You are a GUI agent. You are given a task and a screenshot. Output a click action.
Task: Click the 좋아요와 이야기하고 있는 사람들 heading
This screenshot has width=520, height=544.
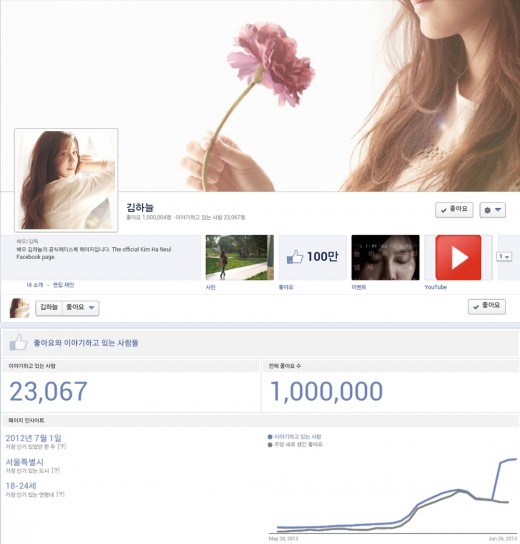coord(86,343)
